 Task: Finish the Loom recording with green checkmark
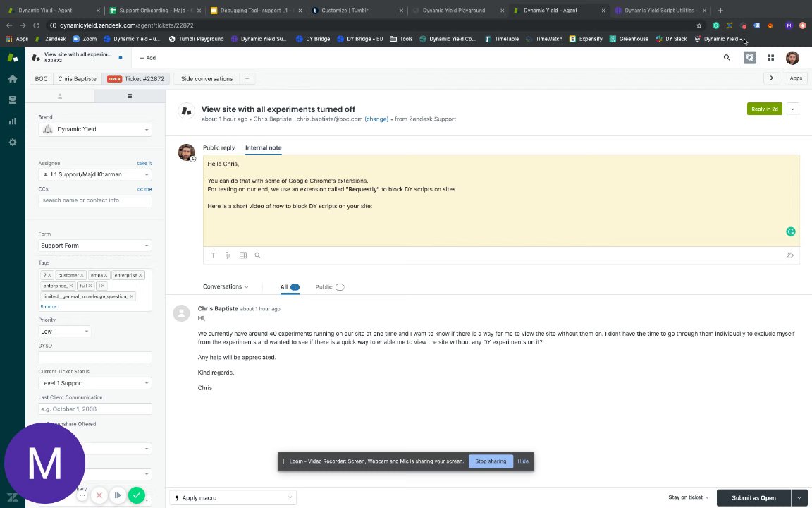click(137, 495)
